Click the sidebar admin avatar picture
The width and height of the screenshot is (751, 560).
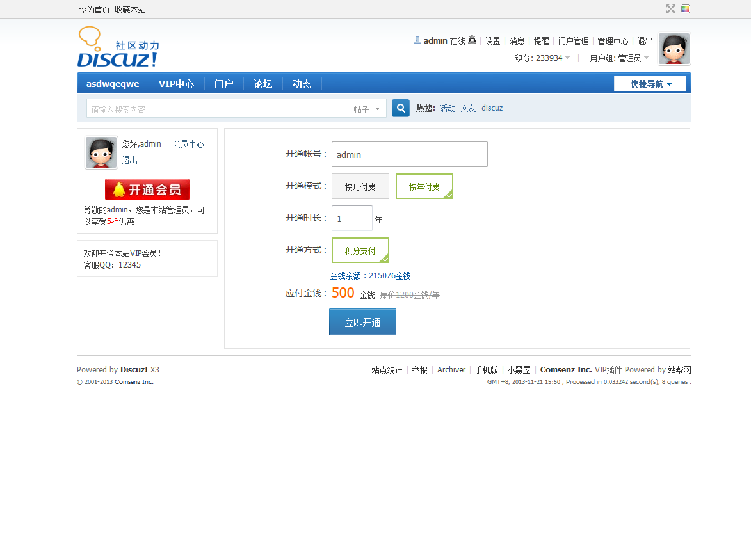[101, 152]
